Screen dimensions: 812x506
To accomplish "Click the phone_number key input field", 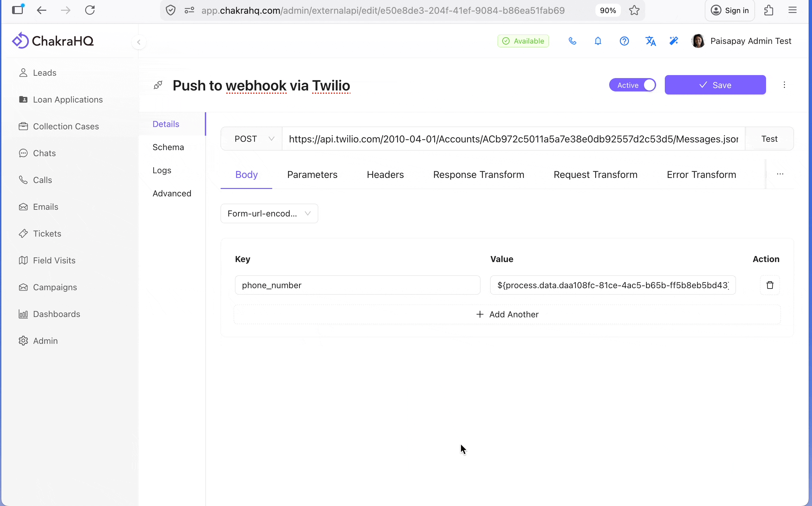I will 357,285.
